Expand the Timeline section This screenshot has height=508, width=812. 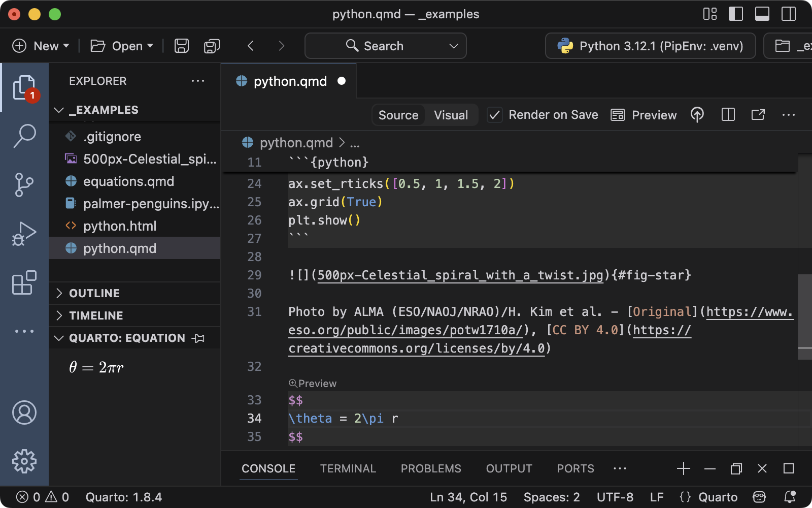(95, 315)
